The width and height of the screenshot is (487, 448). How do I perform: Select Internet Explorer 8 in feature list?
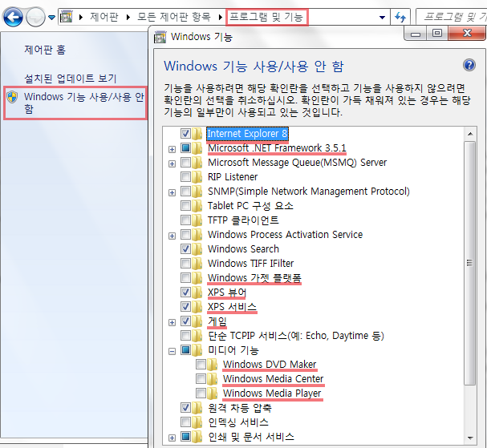pos(247,134)
